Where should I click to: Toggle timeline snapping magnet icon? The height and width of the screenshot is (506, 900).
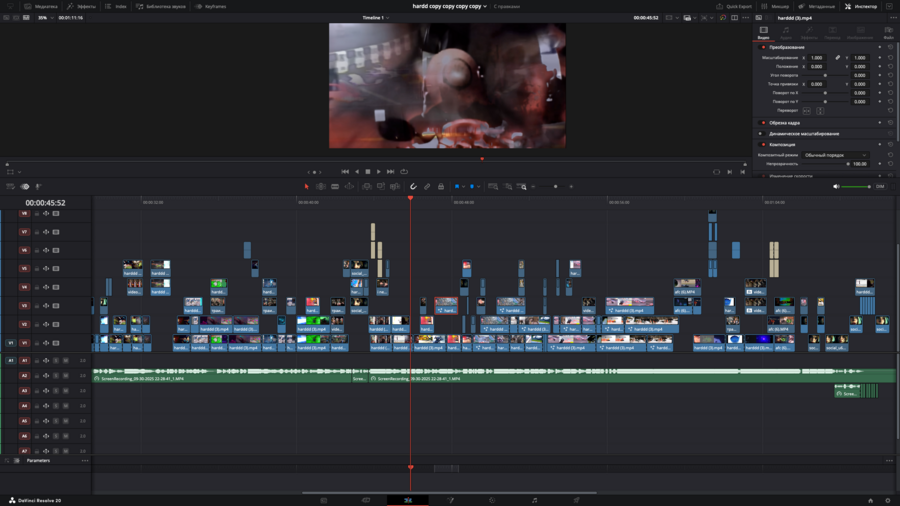coord(413,186)
